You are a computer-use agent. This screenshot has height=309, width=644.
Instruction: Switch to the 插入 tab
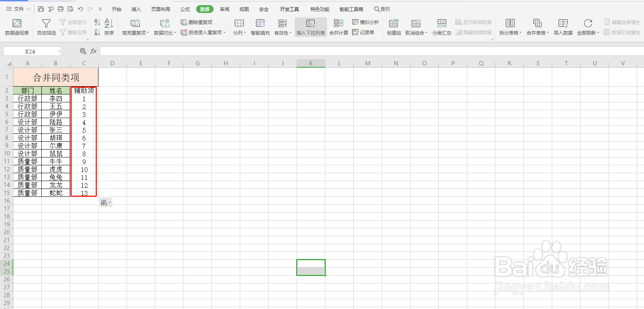click(x=136, y=9)
